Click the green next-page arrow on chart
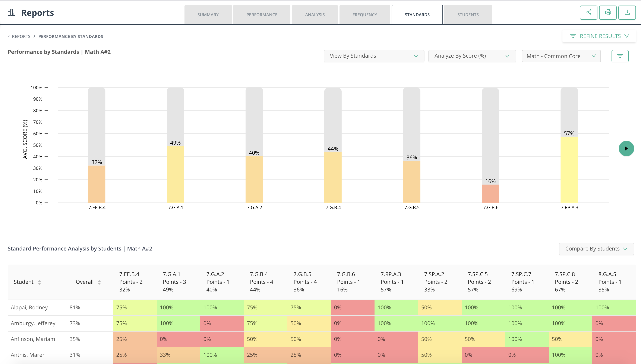This screenshot has height=364, width=641. pos(626,149)
